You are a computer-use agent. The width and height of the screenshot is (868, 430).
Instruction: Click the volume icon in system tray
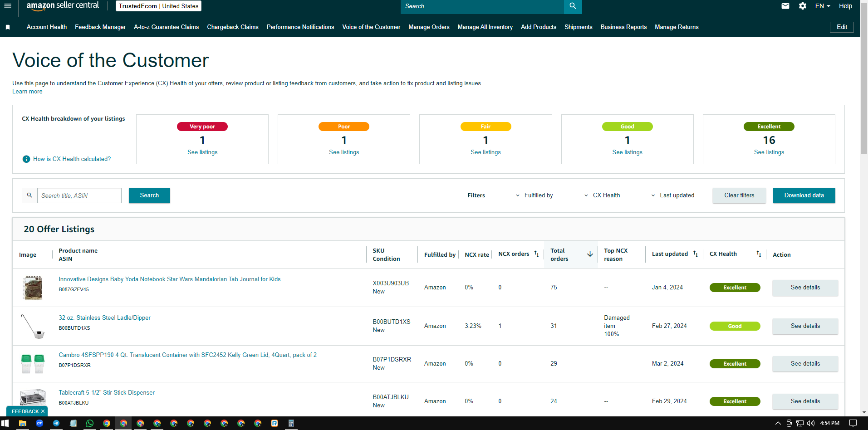811,423
